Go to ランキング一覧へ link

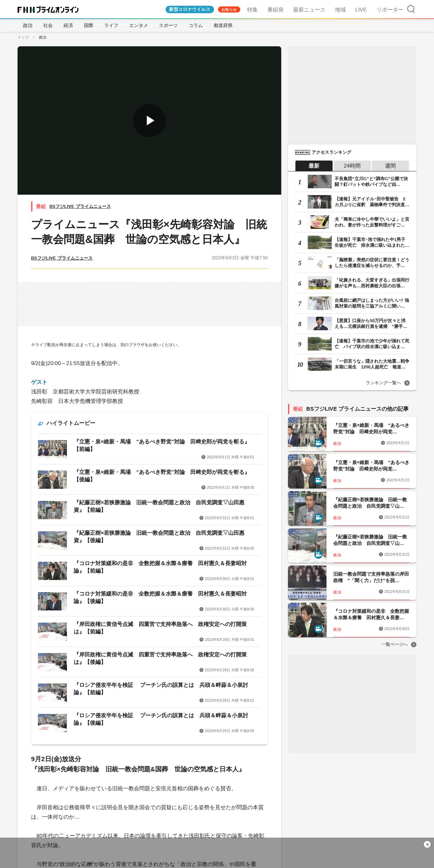383,383
